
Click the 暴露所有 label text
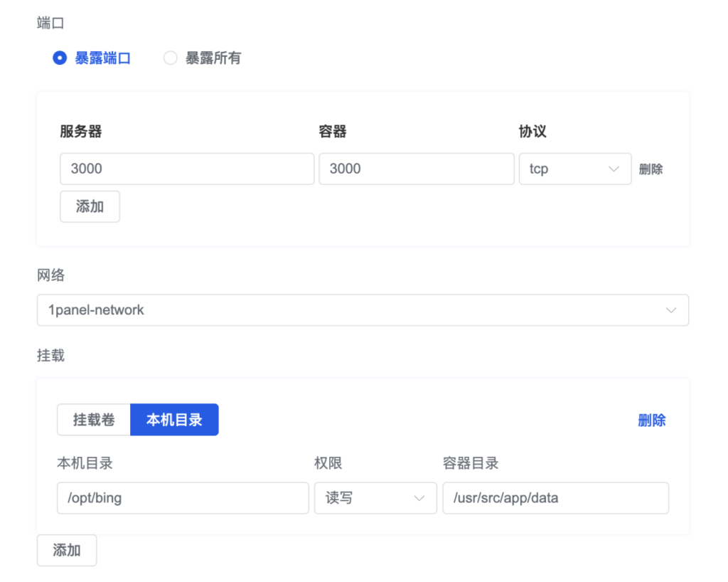tap(213, 58)
